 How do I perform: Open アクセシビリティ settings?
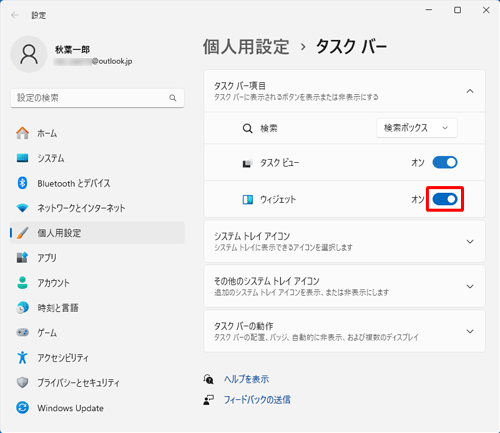pos(97,358)
